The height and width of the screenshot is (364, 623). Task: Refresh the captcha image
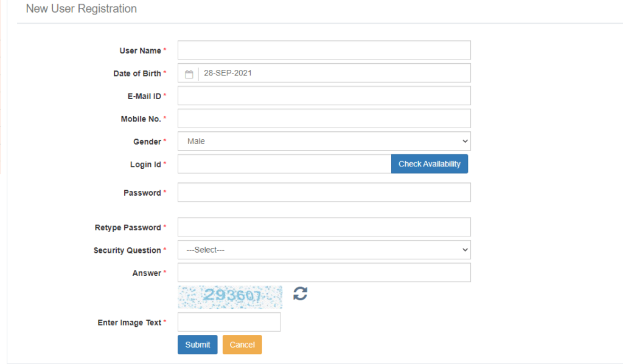tap(300, 294)
